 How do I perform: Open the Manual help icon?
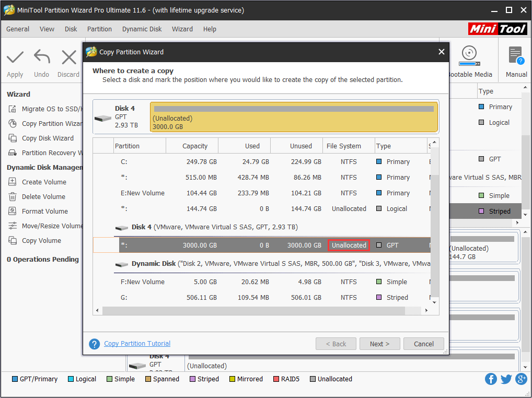tap(516, 56)
